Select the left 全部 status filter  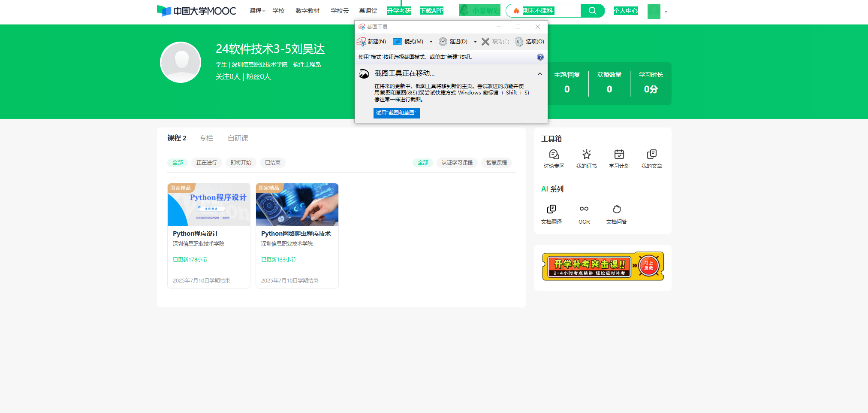click(178, 163)
